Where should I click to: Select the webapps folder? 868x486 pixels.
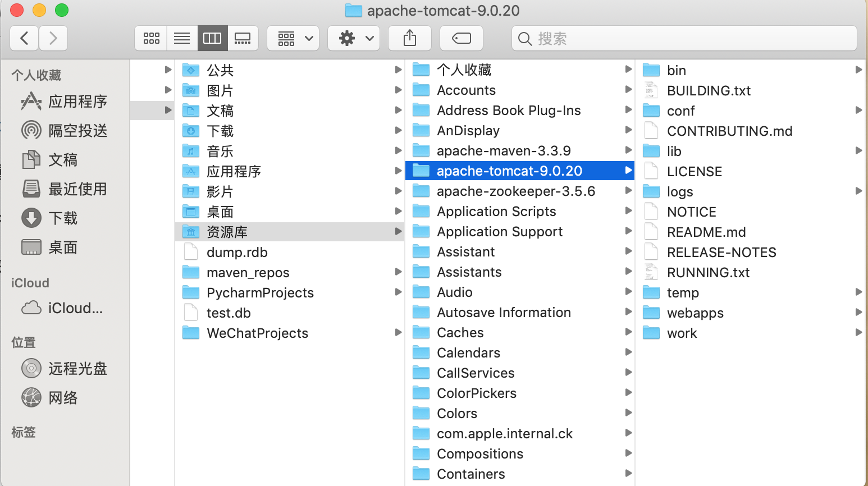click(696, 313)
